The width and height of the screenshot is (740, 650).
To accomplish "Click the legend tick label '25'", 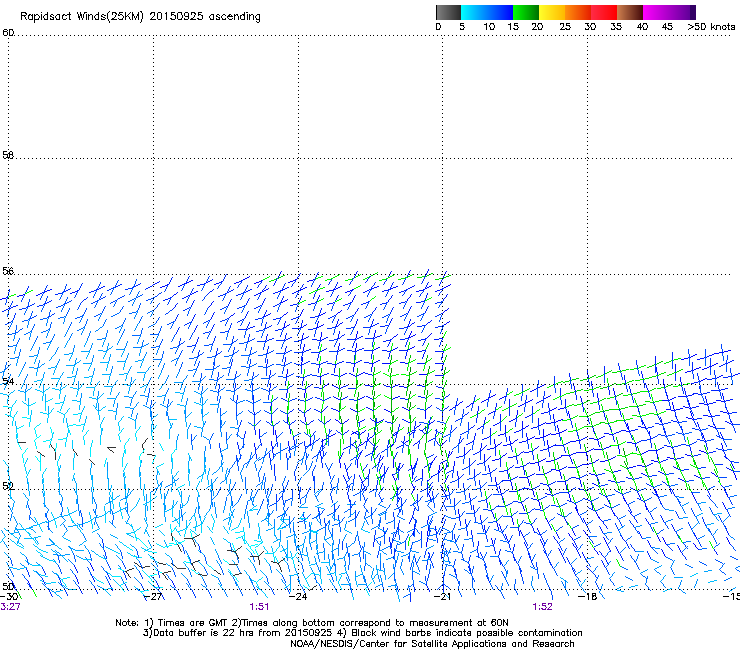I will (565, 27).
